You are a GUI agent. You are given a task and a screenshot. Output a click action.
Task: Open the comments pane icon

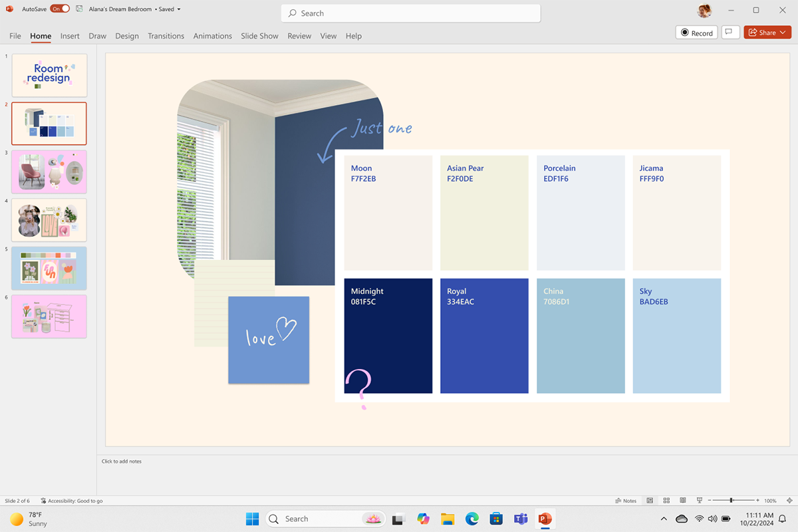730,33
